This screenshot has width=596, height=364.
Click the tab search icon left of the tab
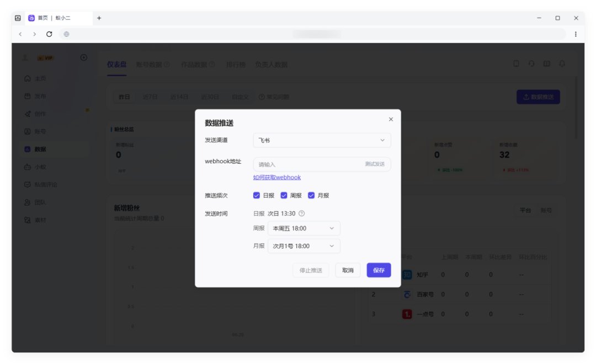tap(18, 18)
